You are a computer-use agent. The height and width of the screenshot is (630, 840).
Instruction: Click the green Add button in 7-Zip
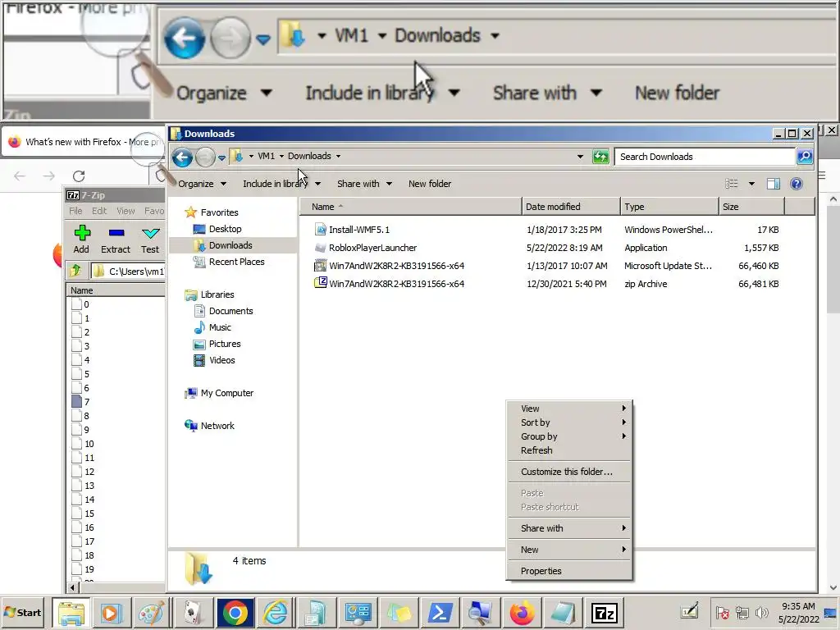coord(81,239)
